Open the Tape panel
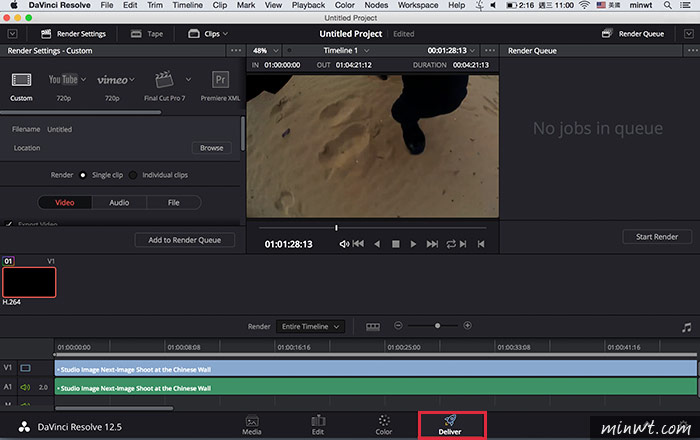Screen dimensions: 700x440 point(147,34)
